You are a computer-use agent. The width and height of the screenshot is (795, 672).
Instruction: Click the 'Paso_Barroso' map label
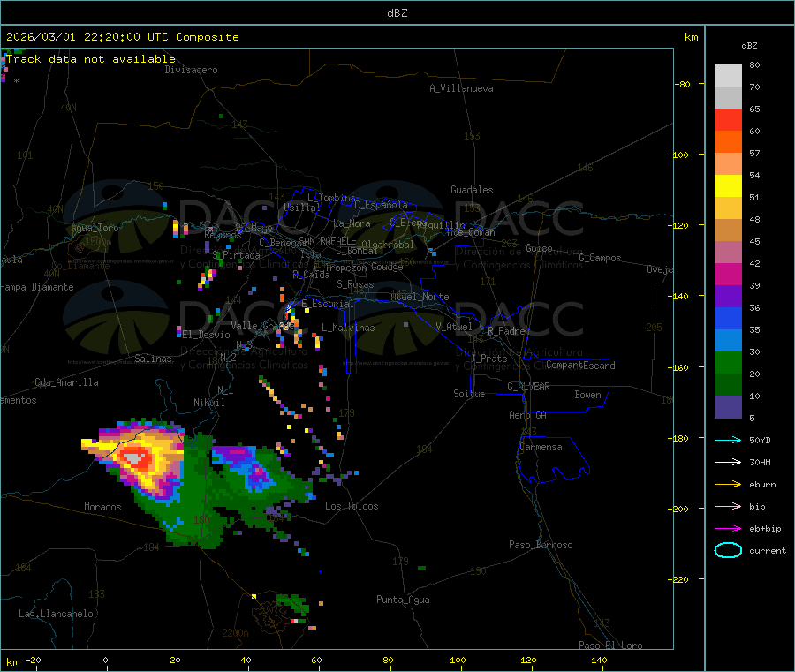click(541, 545)
